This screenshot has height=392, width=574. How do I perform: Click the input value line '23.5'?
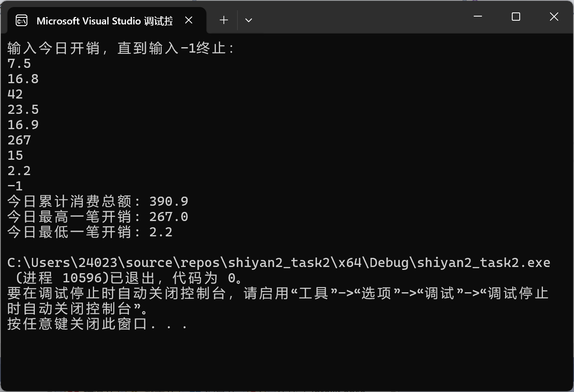tap(23, 110)
